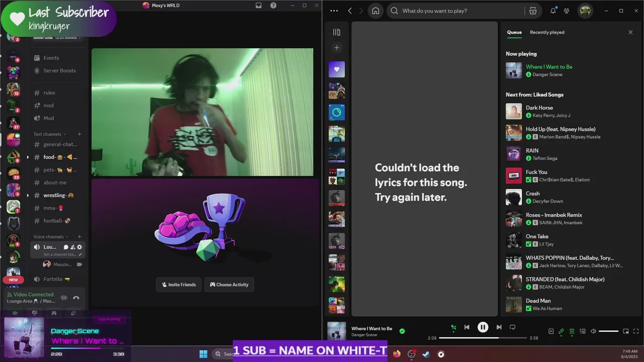
Task: Create a new text channel plus icon
Action: click(79, 134)
